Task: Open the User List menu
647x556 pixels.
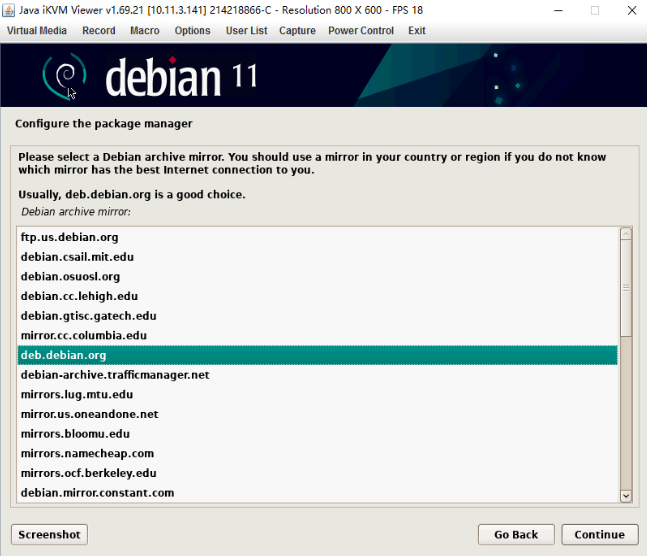Action: click(x=246, y=31)
